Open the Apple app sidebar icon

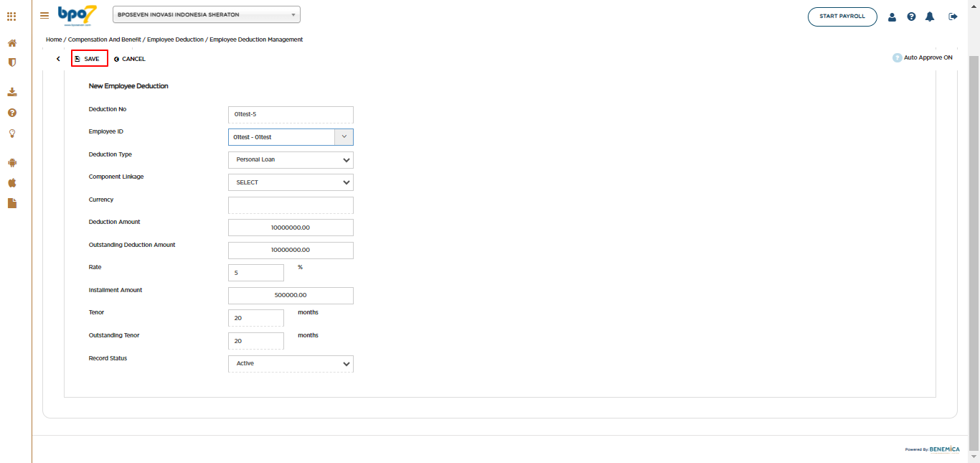(x=12, y=183)
